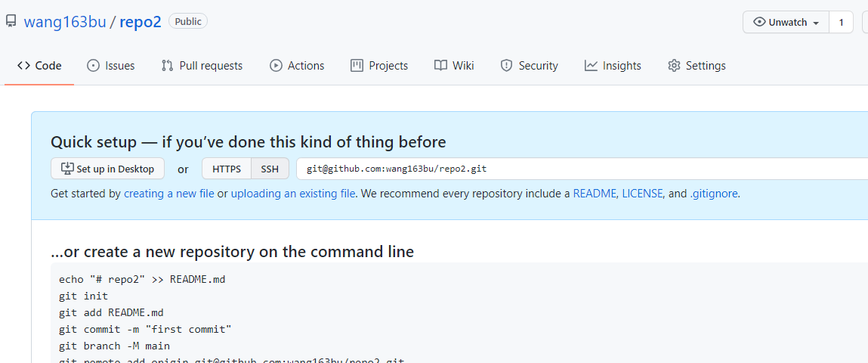Viewport: 868px width, 363px height.
Task: Follow the creating a new file link
Action: [169, 194]
